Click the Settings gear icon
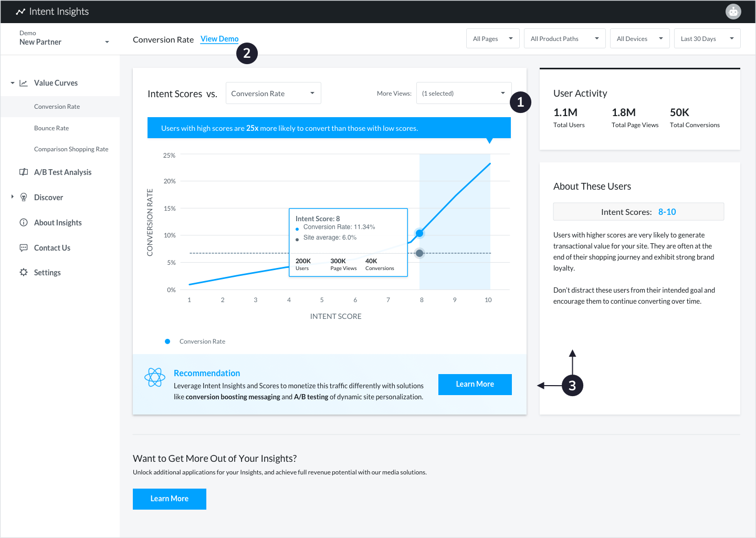This screenshot has height=538, width=756. click(x=24, y=273)
